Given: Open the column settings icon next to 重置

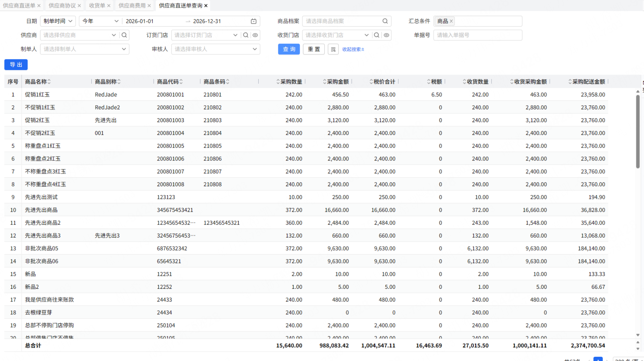Looking at the screenshot, I should [333, 49].
